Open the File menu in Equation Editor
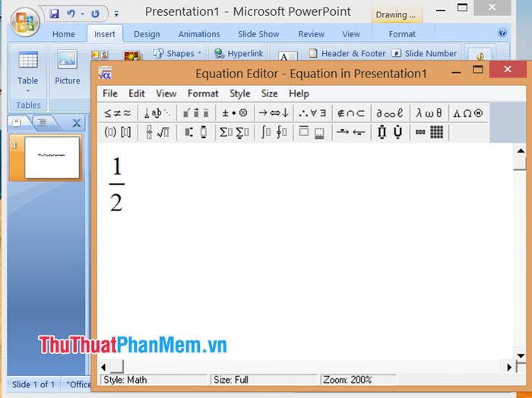Viewport: 532px width, 398px height. 110,93
